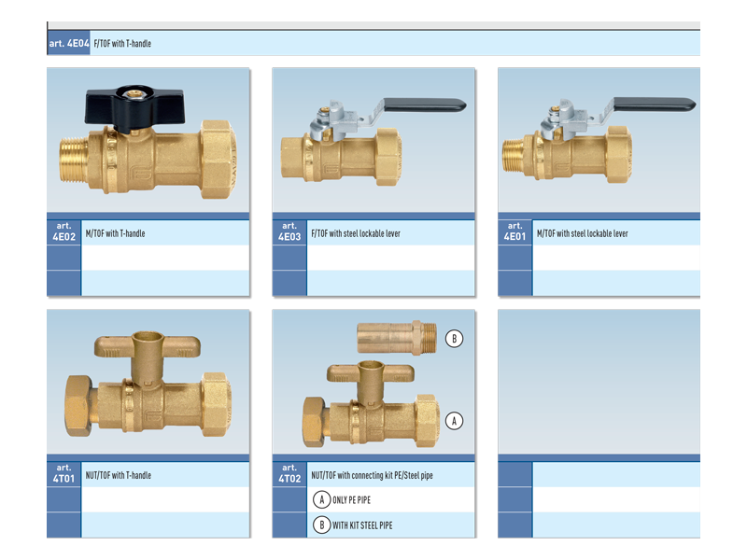The width and height of the screenshot is (747, 560).
Task: Select the art. 4T02 article code box
Action: pyautogui.click(x=289, y=474)
